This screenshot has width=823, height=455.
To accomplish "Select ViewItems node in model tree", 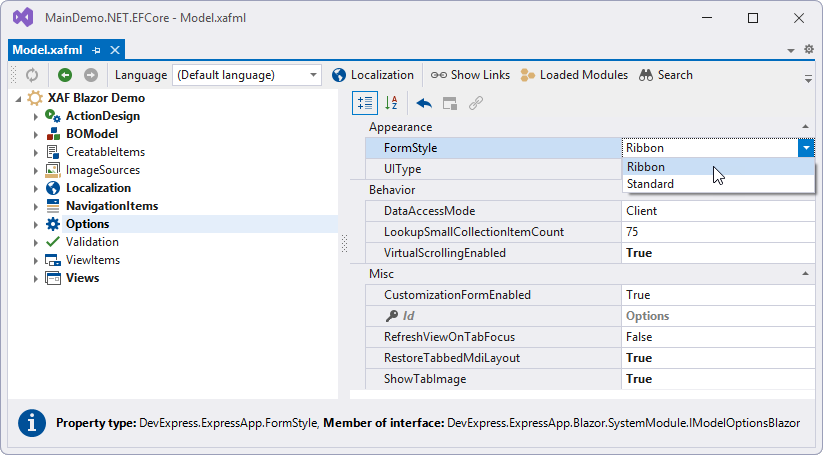I will click(93, 260).
